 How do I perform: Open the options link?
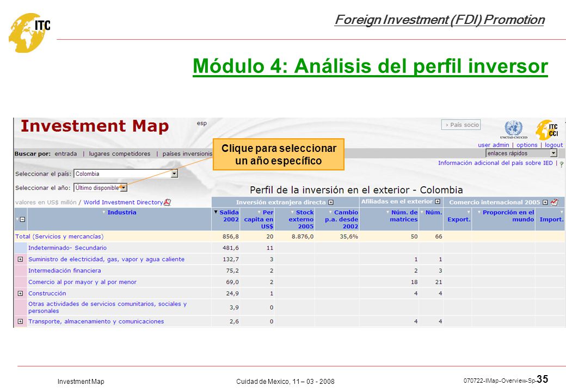(x=527, y=145)
